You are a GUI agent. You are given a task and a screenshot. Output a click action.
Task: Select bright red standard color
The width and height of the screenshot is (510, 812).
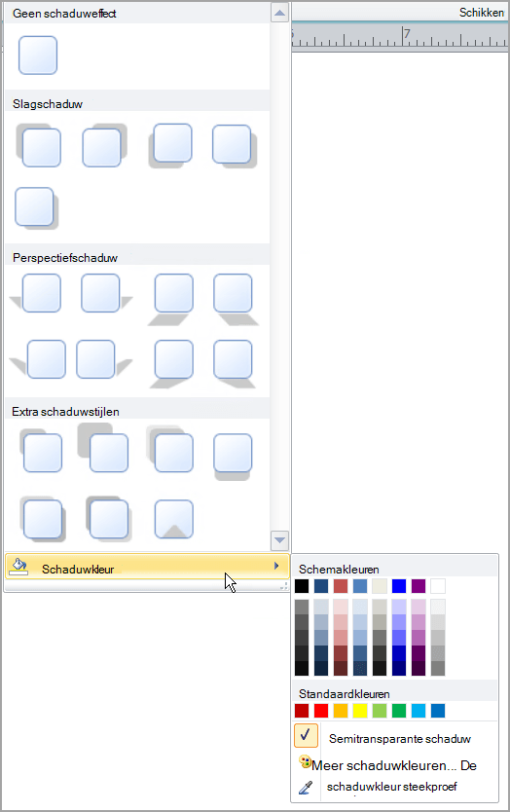coord(321,711)
